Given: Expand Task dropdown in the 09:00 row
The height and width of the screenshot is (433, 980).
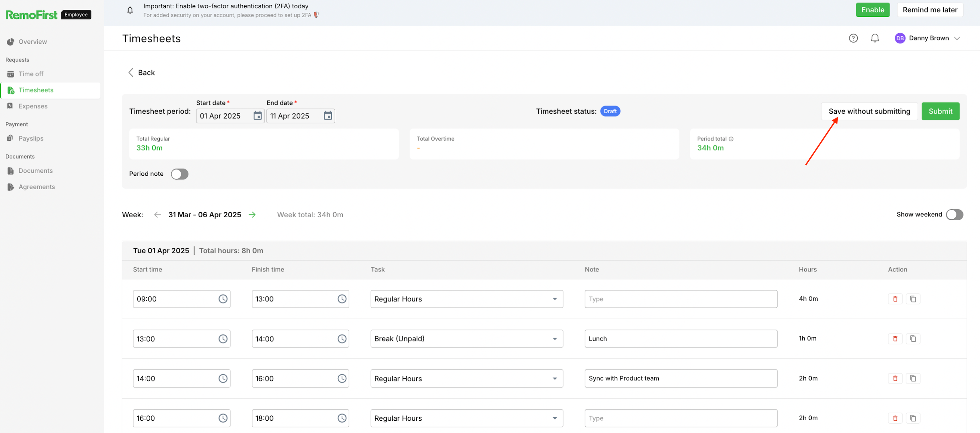Looking at the screenshot, I should (x=466, y=299).
